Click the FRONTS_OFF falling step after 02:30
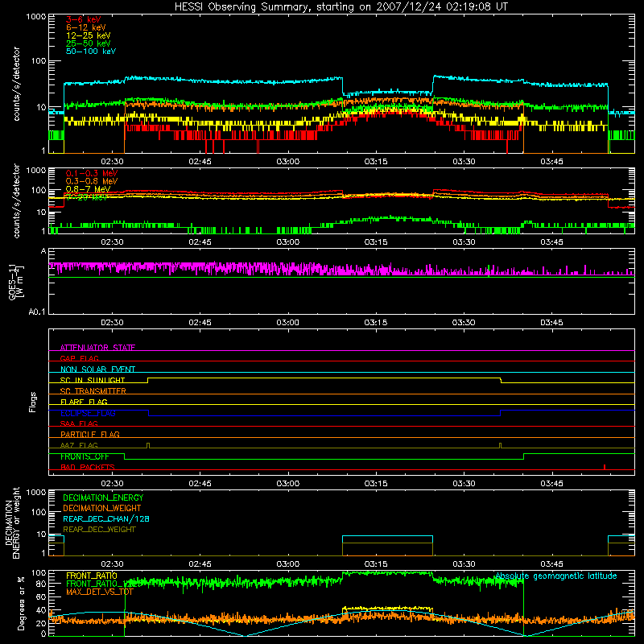Image resolution: width=644 pixels, height=644 pixels. (x=125, y=456)
